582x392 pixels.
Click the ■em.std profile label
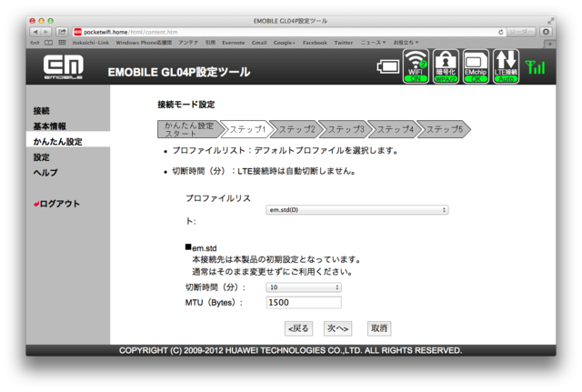point(201,247)
